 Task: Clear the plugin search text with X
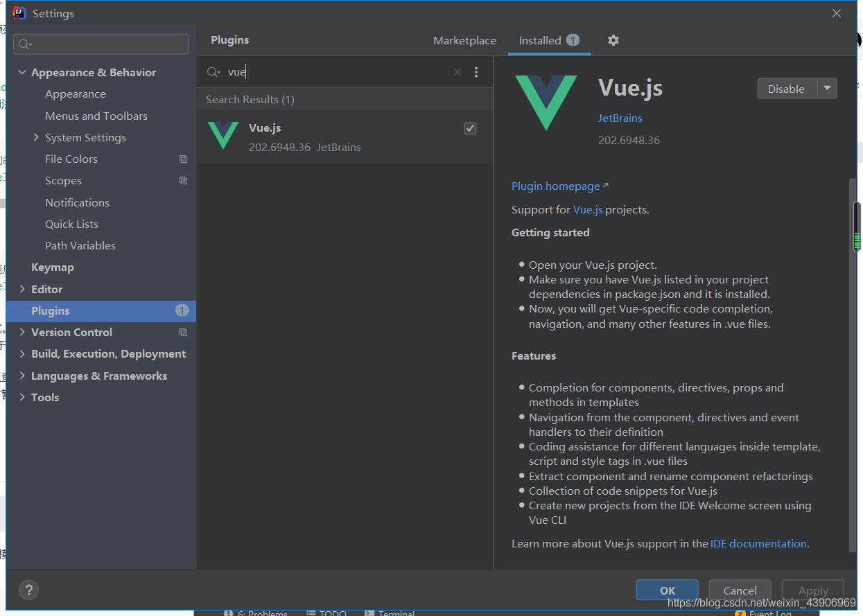(x=457, y=72)
